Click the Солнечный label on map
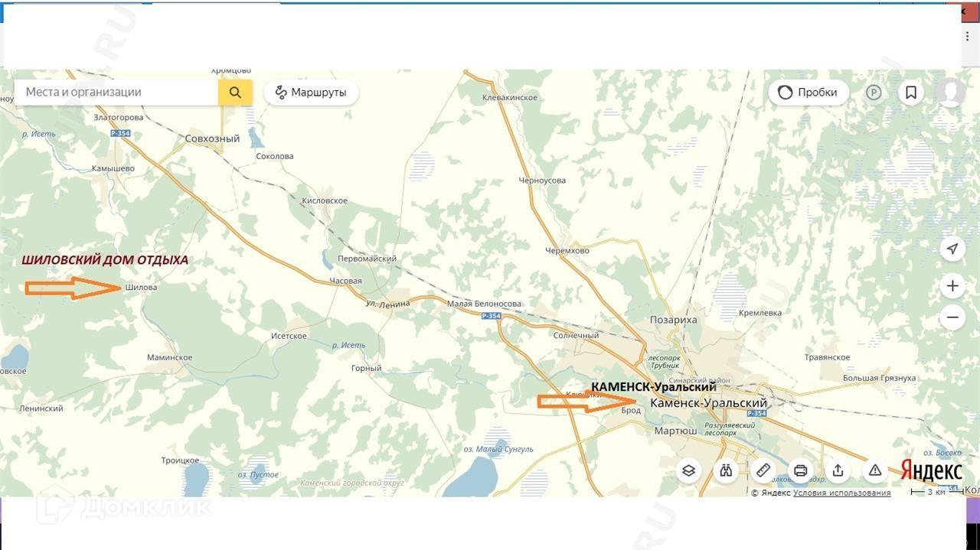Viewport: 980px width, 550px height. pyautogui.click(x=576, y=335)
